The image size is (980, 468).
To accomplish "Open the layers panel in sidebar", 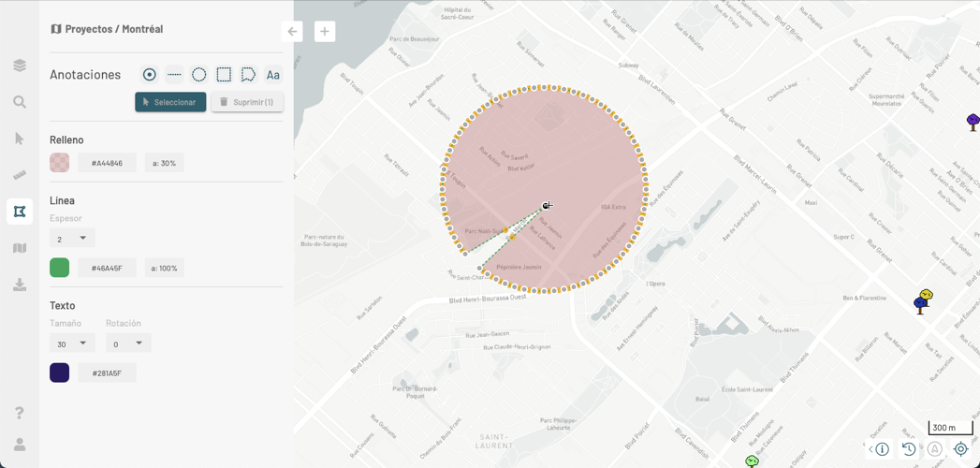I will pos(20,66).
